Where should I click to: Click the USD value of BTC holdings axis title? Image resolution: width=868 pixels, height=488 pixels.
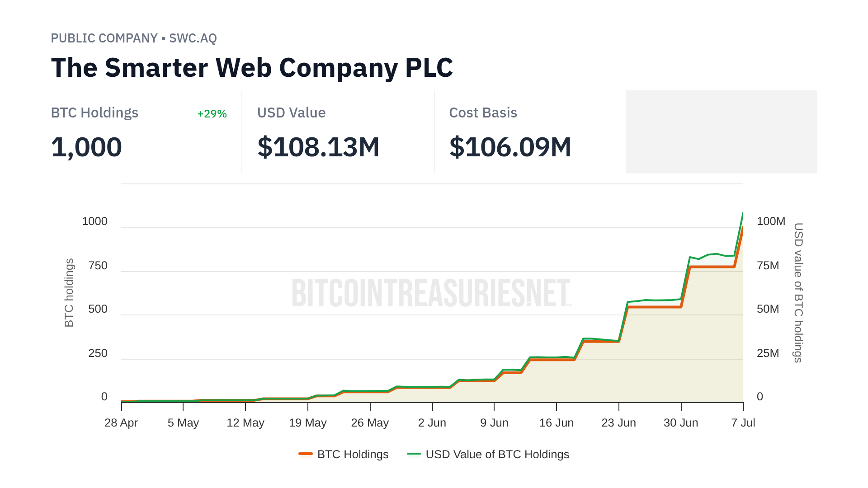(798, 292)
